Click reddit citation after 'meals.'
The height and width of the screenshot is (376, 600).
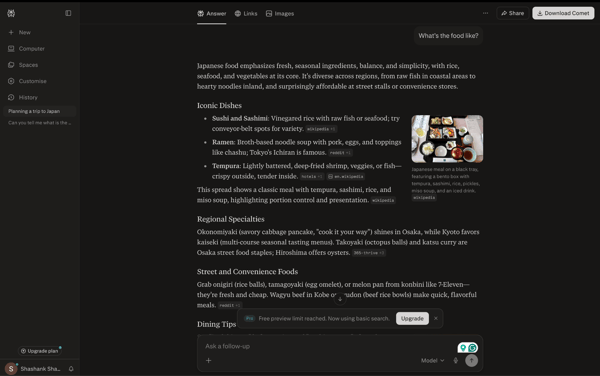pyautogui.click(x=230, y=305)
